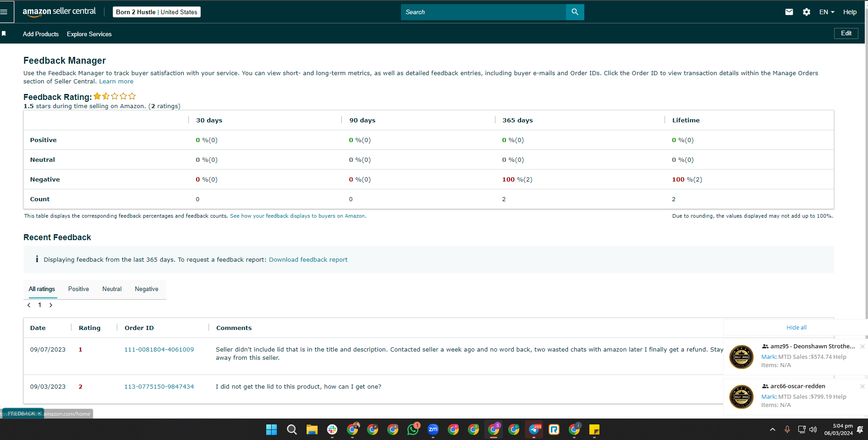Open the notification bell in system tray

tap(860, 429)
